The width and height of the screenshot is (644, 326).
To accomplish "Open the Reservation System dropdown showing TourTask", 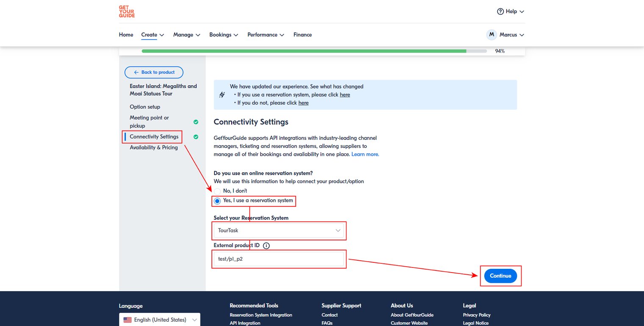I will [x=279, y=231].
